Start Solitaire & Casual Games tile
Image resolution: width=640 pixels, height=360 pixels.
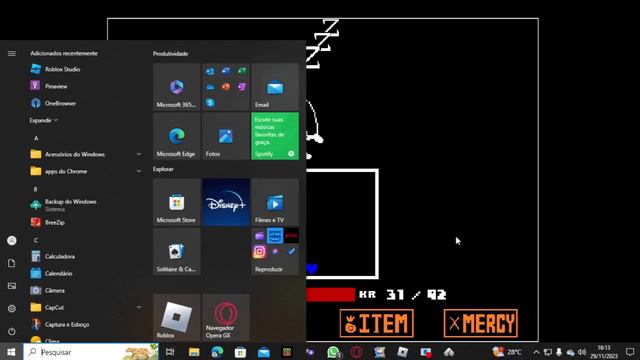tap(177, 251)
